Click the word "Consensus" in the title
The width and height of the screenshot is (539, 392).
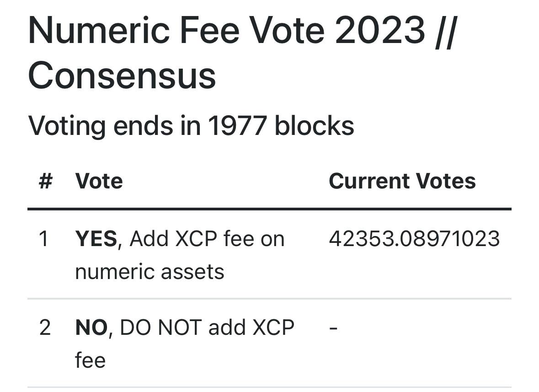[122, 75]
